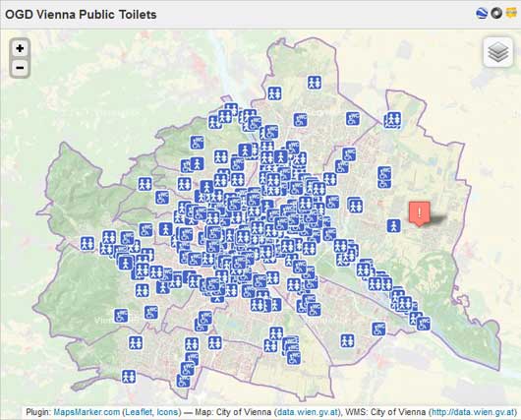Click the OGD Vienna Public Toilets title
The width and height of the screenshot is (521, 420).
tap(81, 15)
